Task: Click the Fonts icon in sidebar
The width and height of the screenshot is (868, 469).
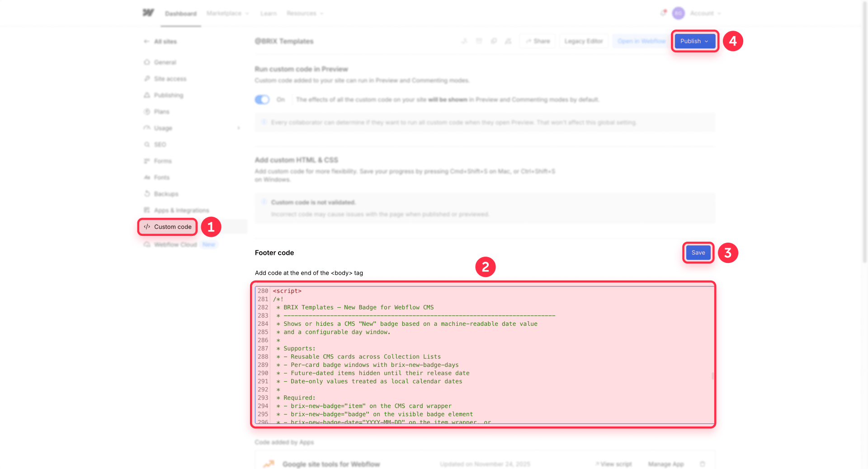Action: click(x=147, y=178)
